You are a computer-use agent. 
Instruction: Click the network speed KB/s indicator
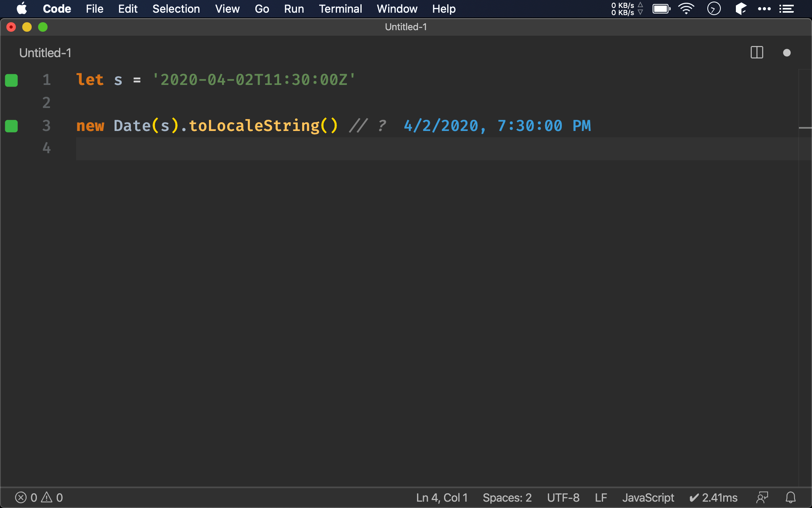point(627,9)
